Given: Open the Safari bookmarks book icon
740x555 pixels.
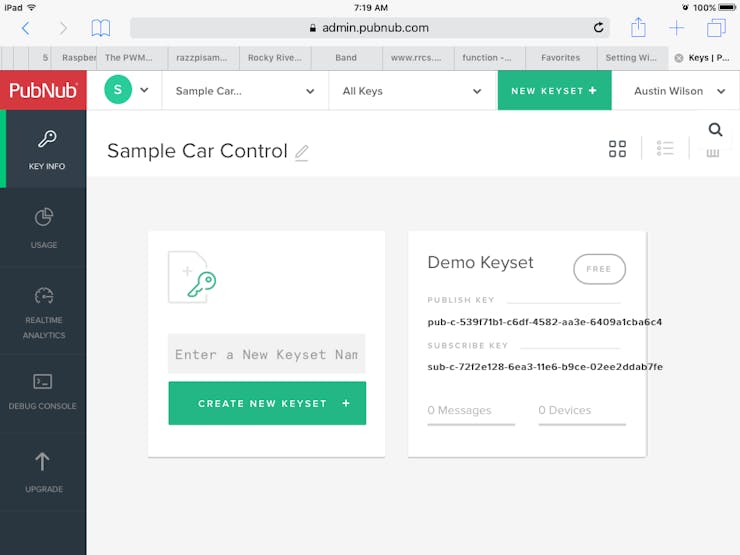Looking at the screenshot, I should [101, 28].
